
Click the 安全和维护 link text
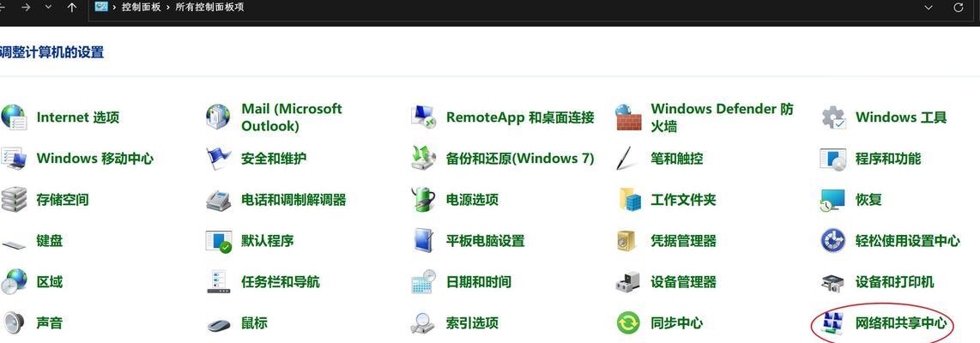click(274, 159)
